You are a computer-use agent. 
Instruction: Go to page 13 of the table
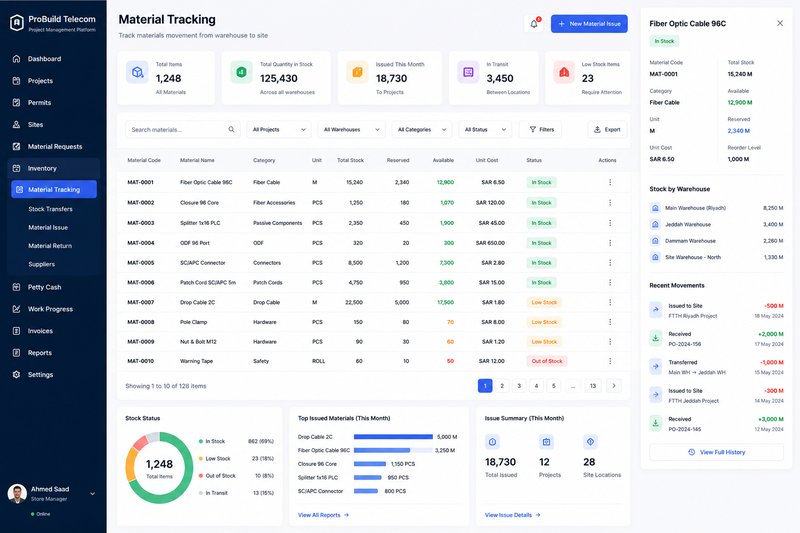[593, 386]
